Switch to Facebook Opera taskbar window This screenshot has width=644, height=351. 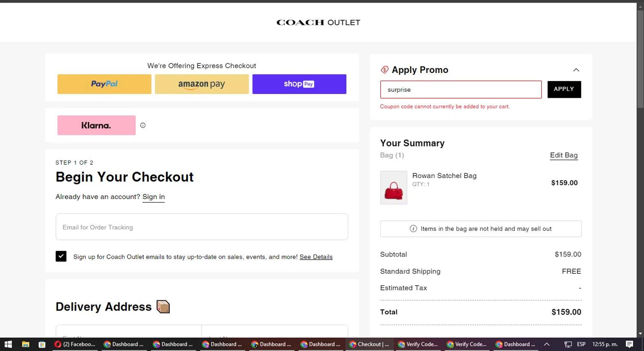(76, 344)
